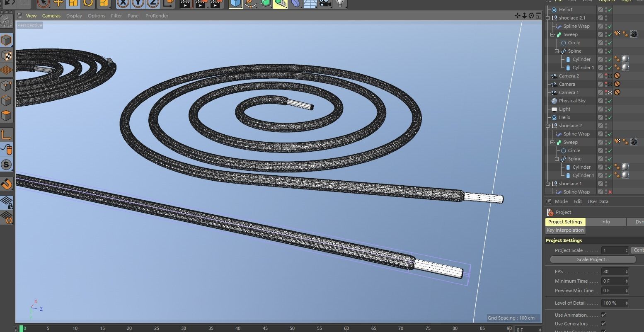The image size is (644, 332).
Task: Open the Key Interpolation tab button
Action: 565,230
